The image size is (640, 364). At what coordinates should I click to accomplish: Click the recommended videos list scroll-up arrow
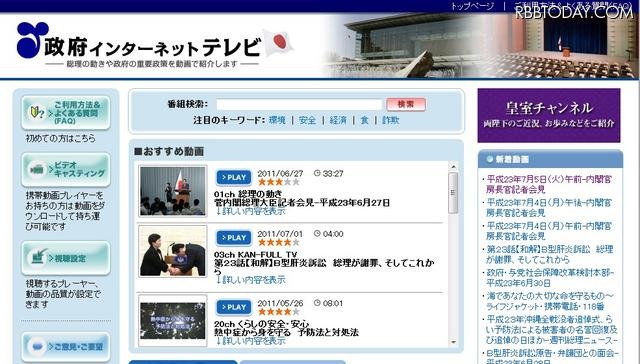pyautogui.click(x=453, y=166)
